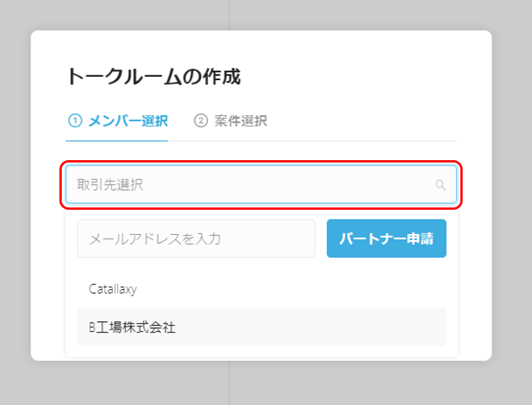This screenshot has width=532, height=405.
Task: Click the メンバー選択 label text
Action: click(x=128, y=121)
